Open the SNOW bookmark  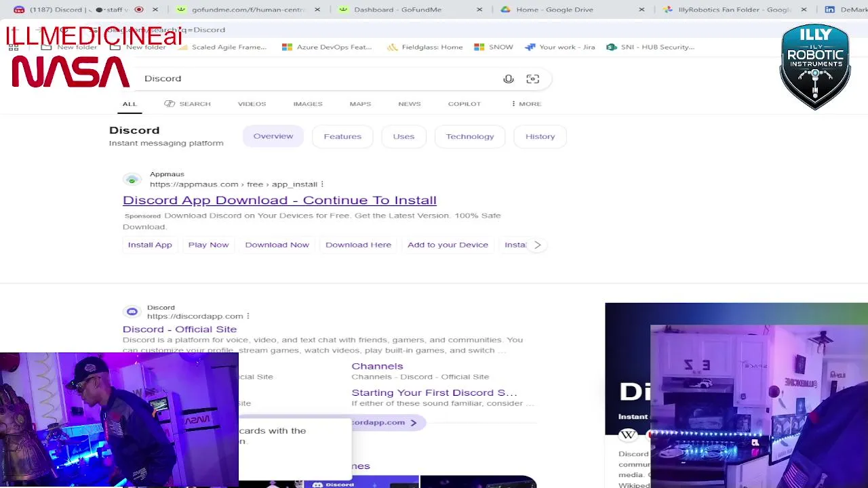[x=494, y=47]
